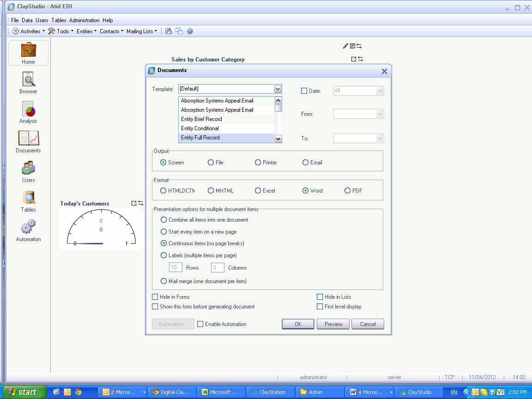Check Hide in Lists
532x399 pixels.
coord(320,297)
